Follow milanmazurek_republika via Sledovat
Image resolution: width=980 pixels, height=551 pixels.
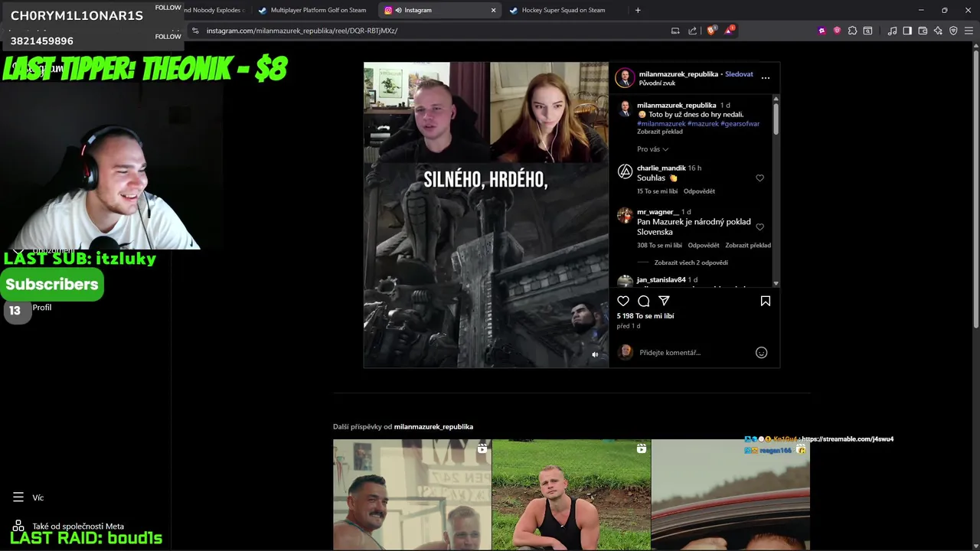tap(739, 74)
